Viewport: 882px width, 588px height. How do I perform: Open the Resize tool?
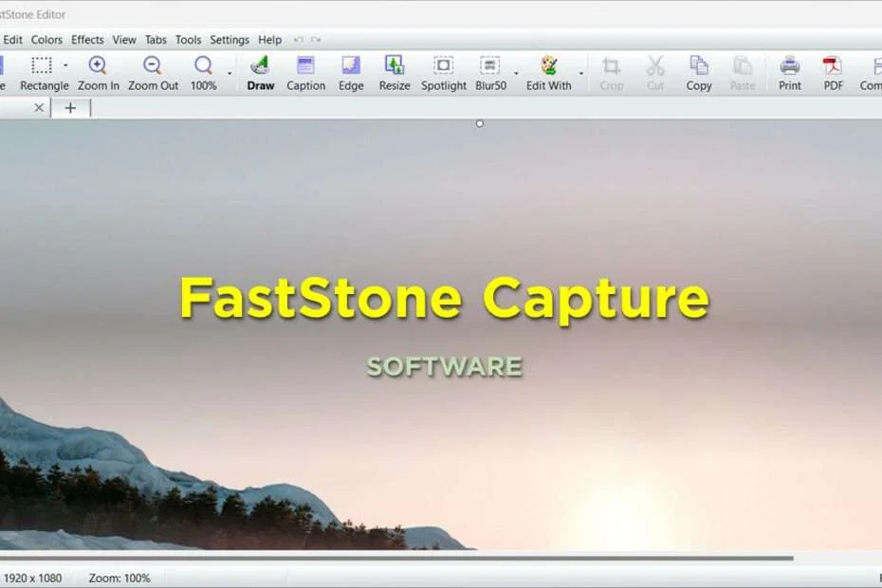click(394, 71)
